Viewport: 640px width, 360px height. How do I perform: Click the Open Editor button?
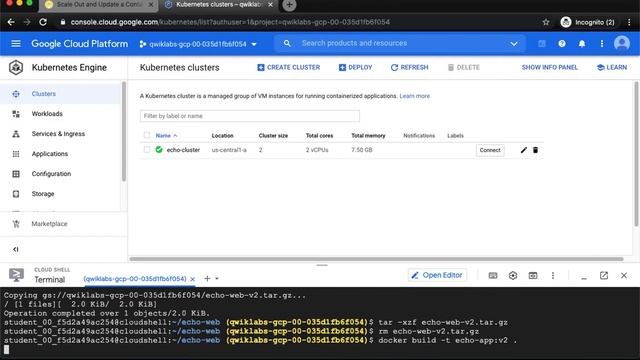[x=437, y=276]
